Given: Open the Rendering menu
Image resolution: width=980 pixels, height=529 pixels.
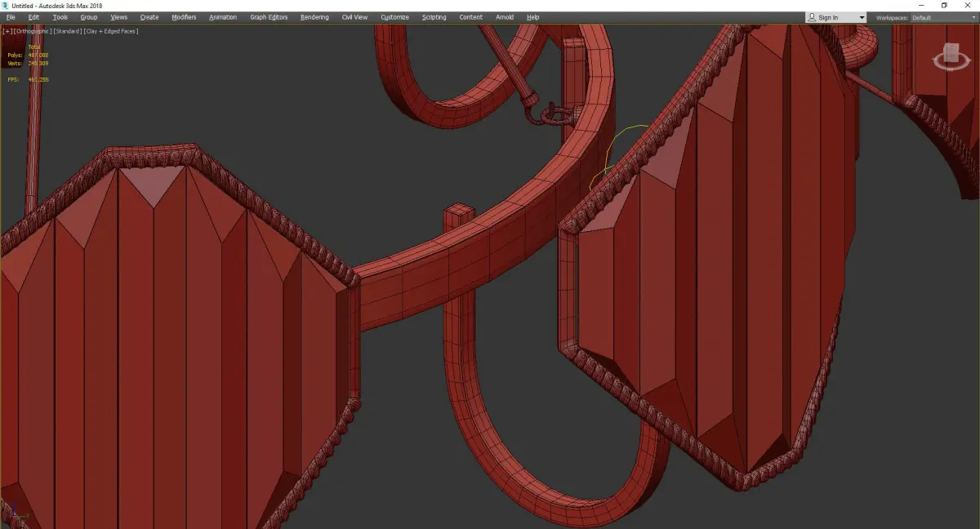Looking at the screenshot, I should [x=314, y=17].
